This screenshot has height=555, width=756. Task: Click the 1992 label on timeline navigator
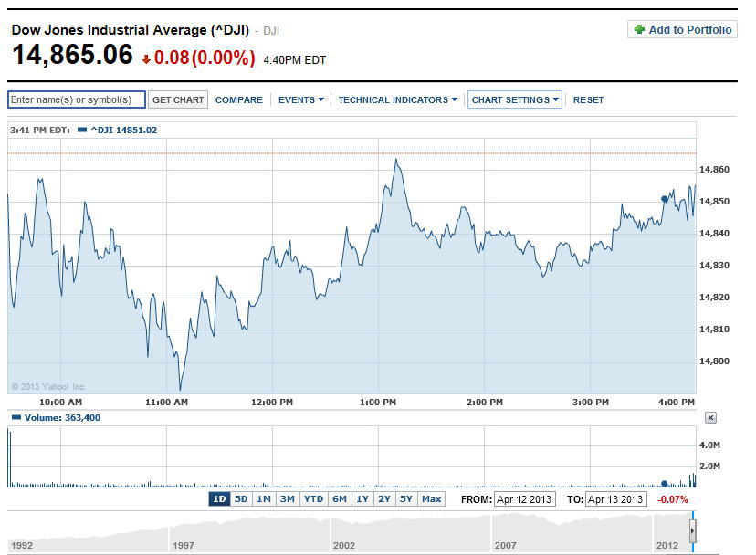(22, 545)
